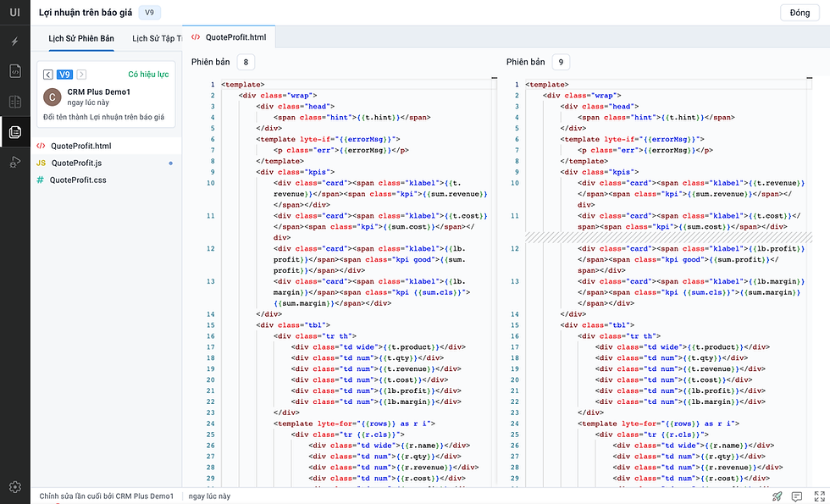Click "Chỉnh sửa lần cuối bởi CRM Plus Demo1" status text
The image size is (830, 504).
coord(107,496)
